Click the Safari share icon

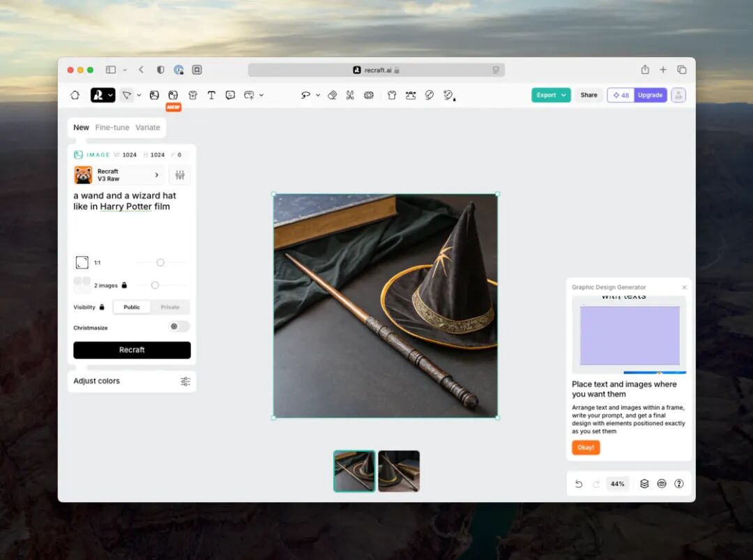pyautogui.click(x=645, y=70)
